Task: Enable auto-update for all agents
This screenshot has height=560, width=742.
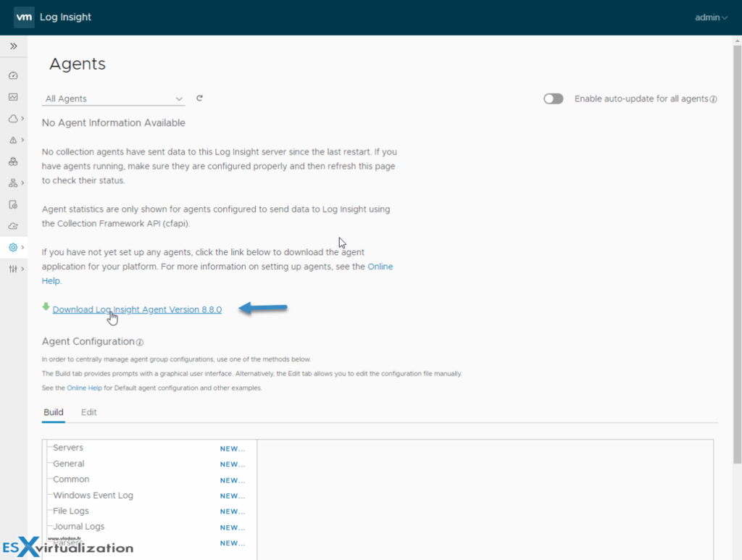Action: [x=553, y=99]
